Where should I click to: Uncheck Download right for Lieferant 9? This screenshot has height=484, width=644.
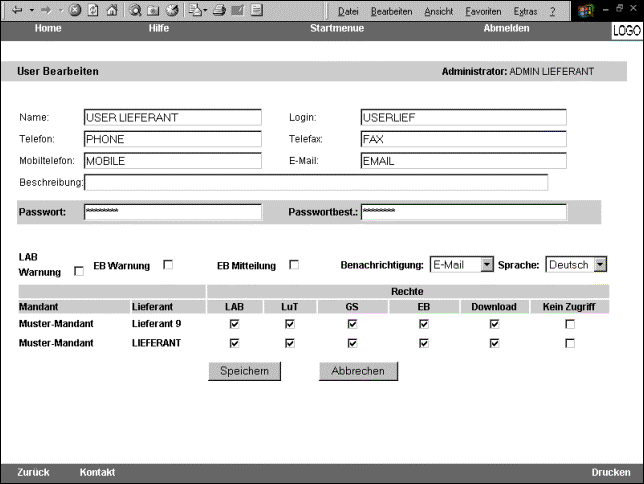pos(494,324)
